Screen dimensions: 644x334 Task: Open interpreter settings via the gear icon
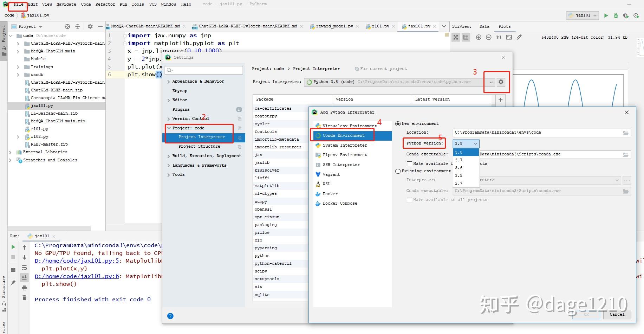(500, 82)
